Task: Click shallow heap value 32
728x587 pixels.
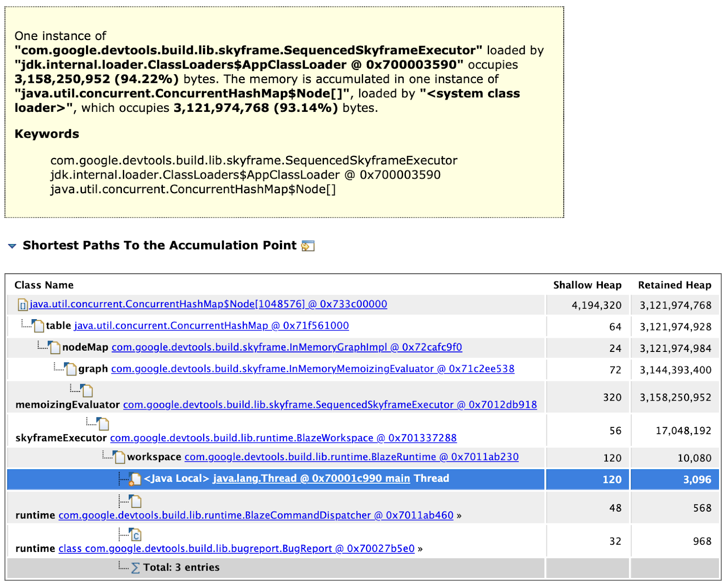Action: pyautogui.click(x=616, y=541)
